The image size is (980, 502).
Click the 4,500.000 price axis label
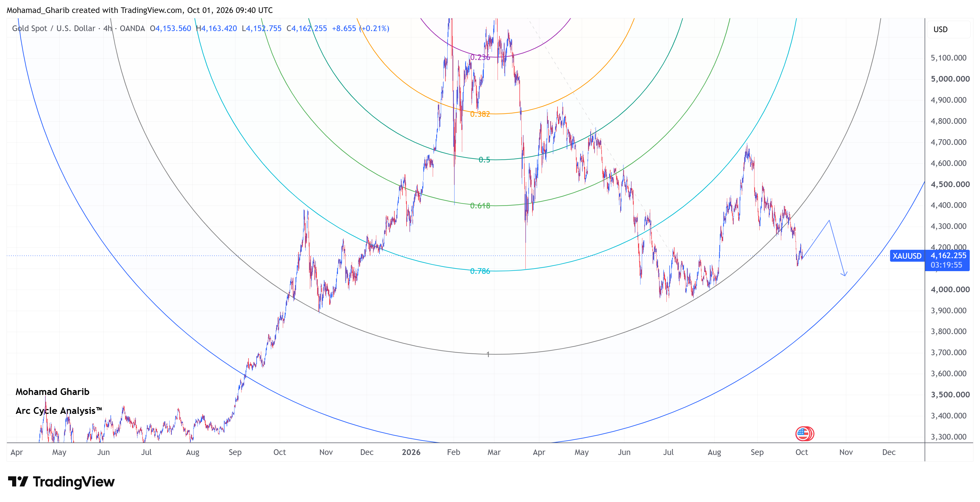tap(950, 185)
